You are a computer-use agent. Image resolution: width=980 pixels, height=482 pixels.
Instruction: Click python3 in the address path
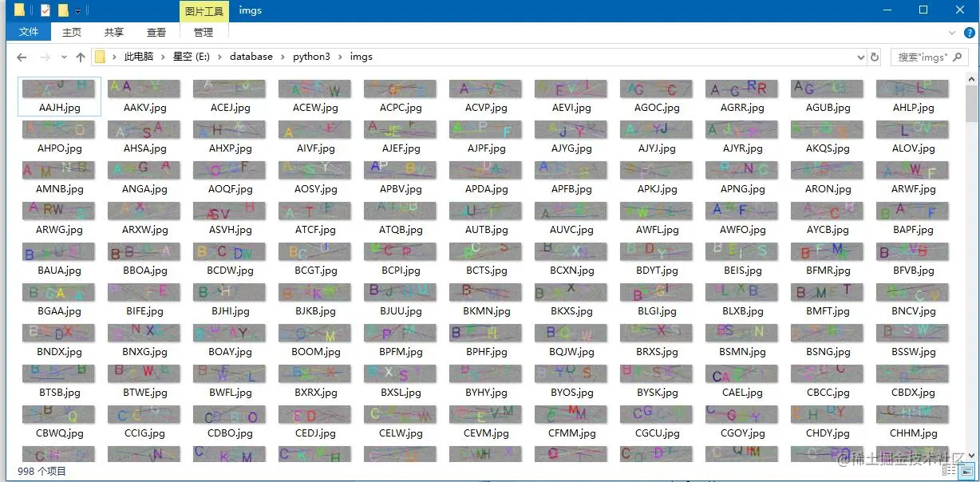pos(311,57)
